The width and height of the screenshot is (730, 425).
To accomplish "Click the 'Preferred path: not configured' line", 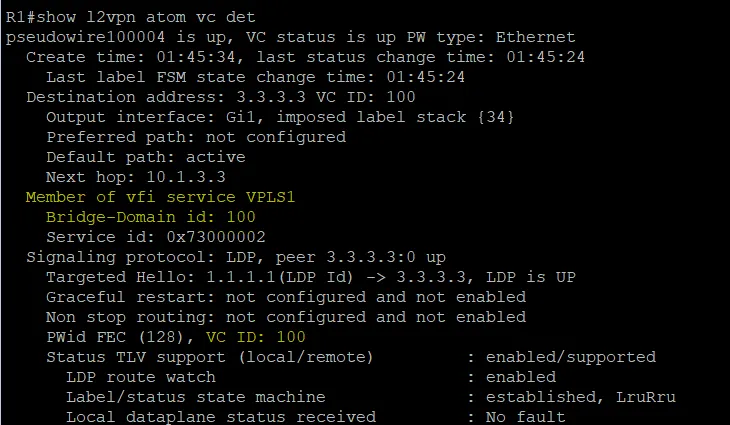I will pyautogui.click(x=196, y=137).
